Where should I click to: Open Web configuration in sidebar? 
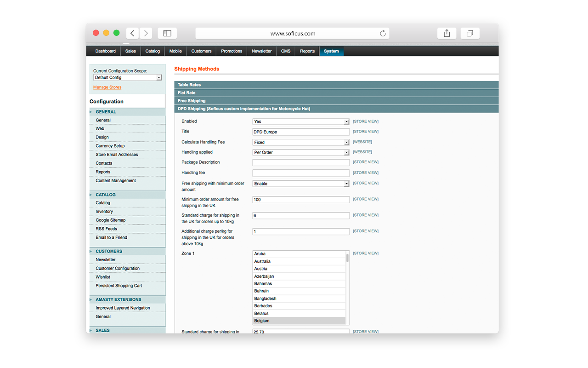click(100, 129)
